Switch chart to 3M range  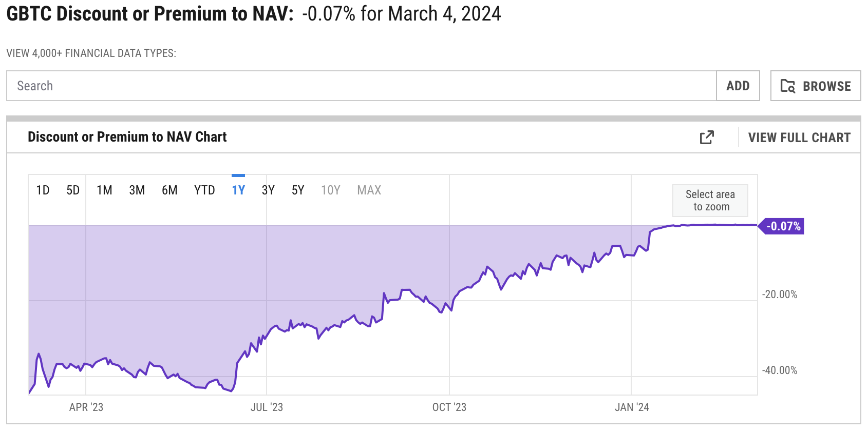pos(137,190)
